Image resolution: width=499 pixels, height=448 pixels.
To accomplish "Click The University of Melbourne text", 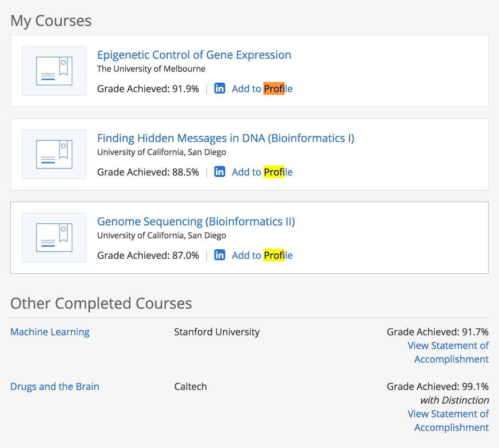I will coord(151,69).
